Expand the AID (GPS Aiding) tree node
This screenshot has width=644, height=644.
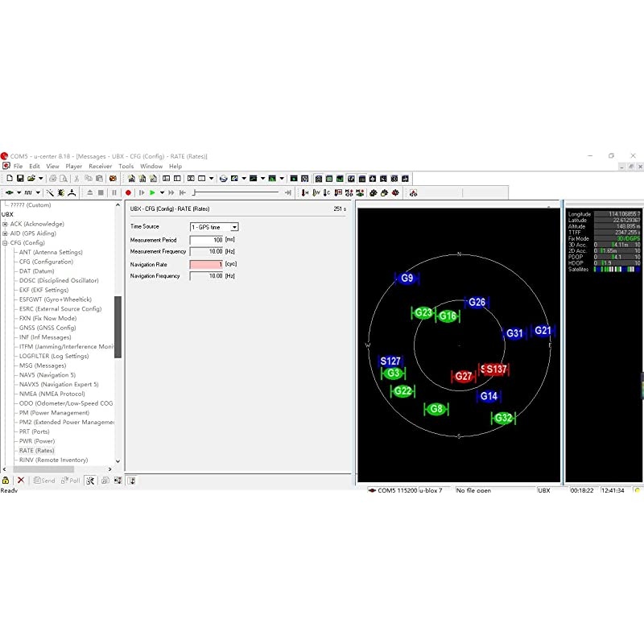click(6, 233)
